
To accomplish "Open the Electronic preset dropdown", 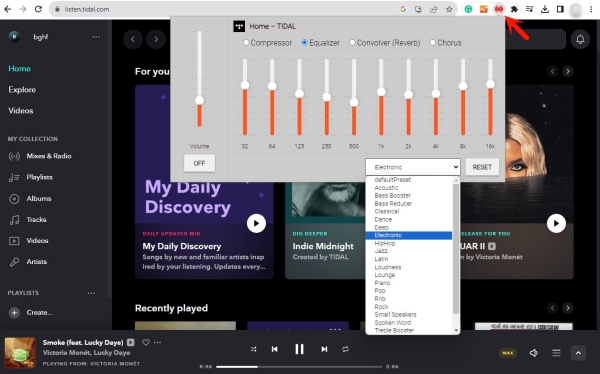I will 413,167.
